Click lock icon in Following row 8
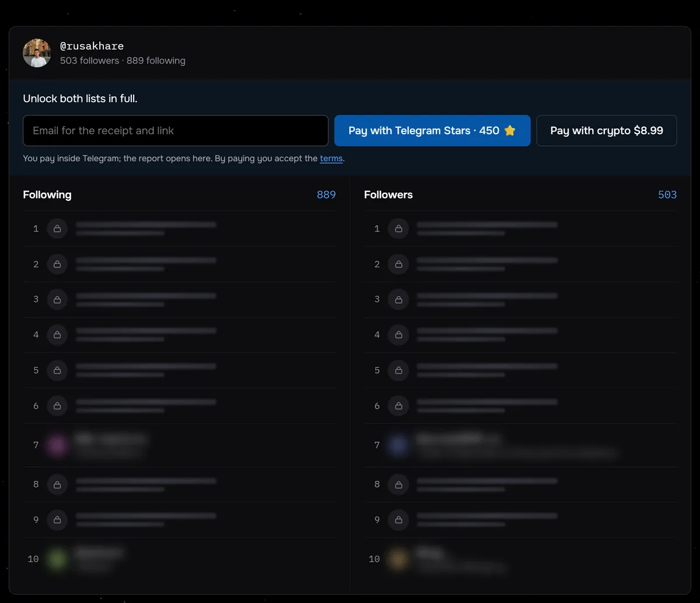This screenshot has height=603, width=700. 57,485
